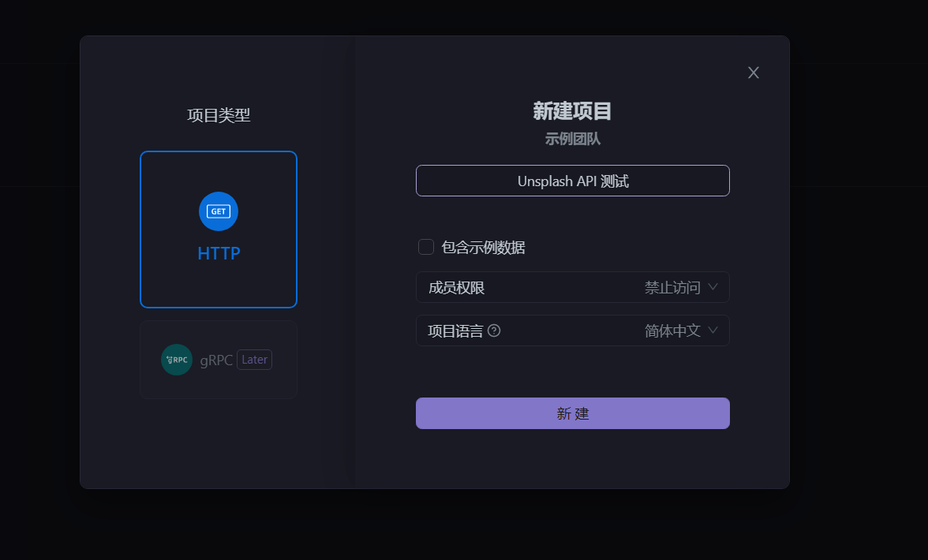Click the HTTP label text
The width and height of the screenshot is (928, 560).
(x=219, y=253)
